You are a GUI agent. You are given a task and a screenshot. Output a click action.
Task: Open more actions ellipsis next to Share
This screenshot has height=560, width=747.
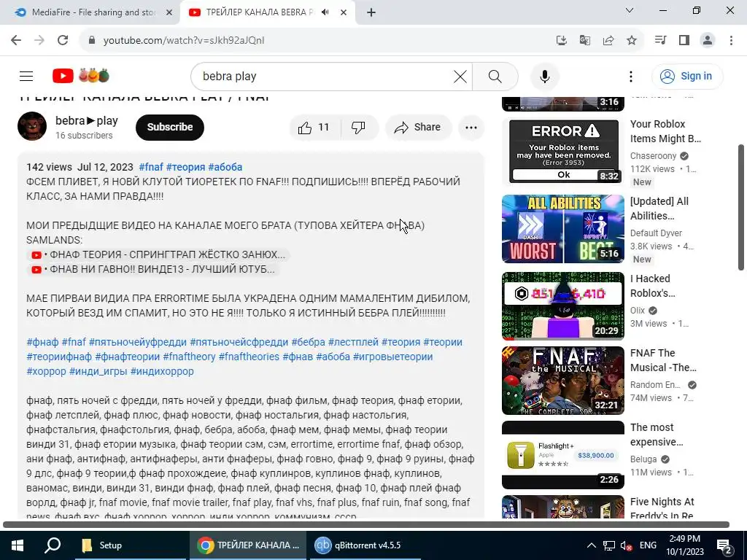point(471,127)
